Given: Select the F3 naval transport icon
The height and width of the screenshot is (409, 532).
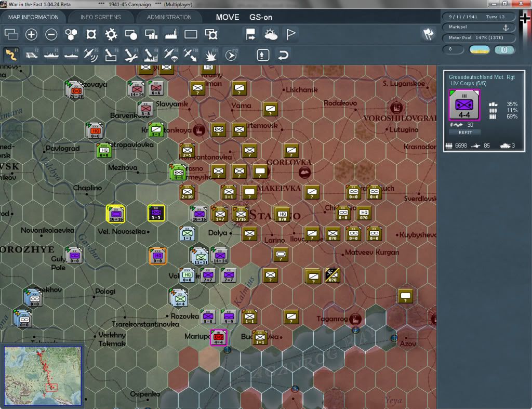Looking at the screenshot, I should (51, 55).
